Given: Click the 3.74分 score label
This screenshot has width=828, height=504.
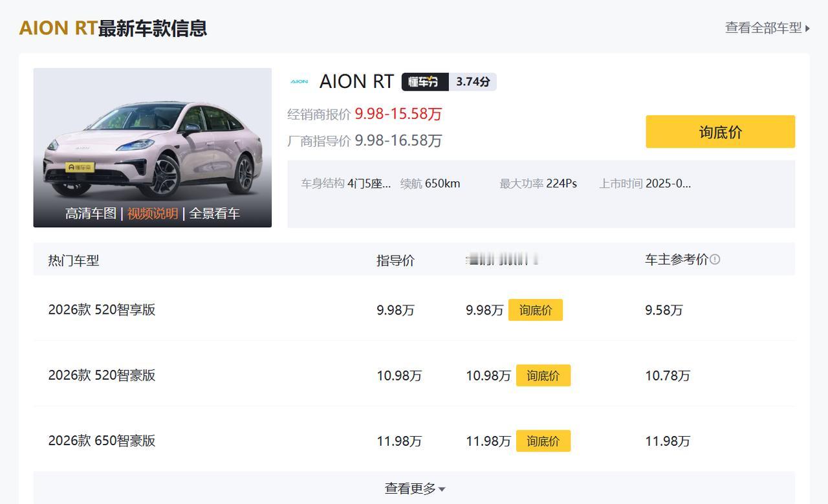Looking at the screenshot, I should point(473,82).
